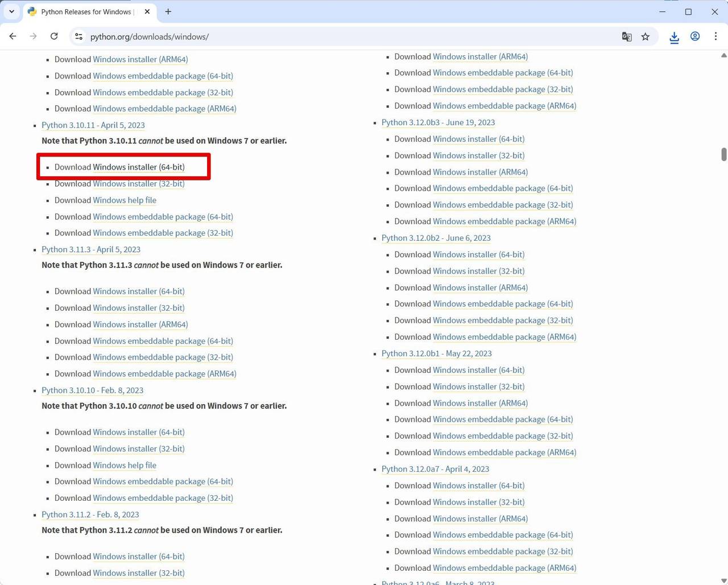Open the tab search dropdown arrow
728x585 pixels.
11,11
